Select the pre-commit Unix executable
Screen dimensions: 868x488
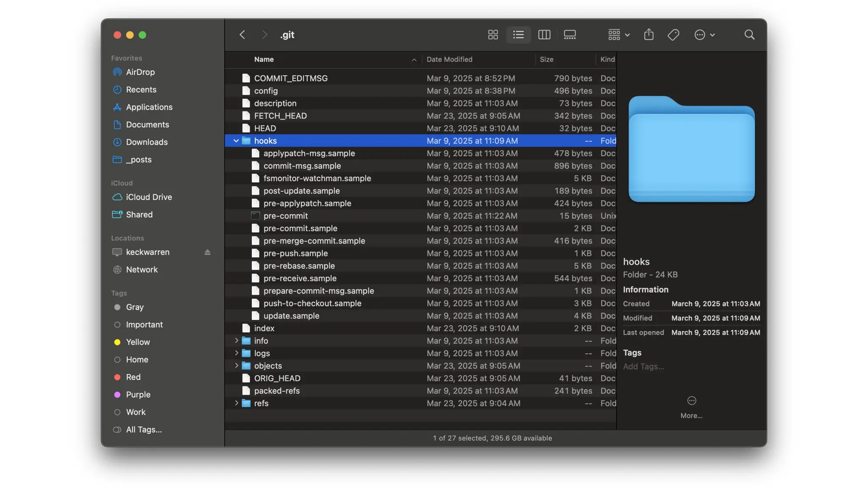420,216
